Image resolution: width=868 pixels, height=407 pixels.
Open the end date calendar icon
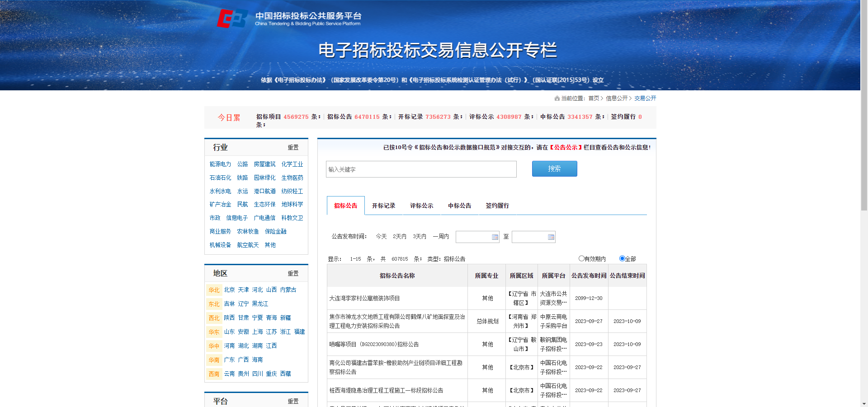pos(551,237)
